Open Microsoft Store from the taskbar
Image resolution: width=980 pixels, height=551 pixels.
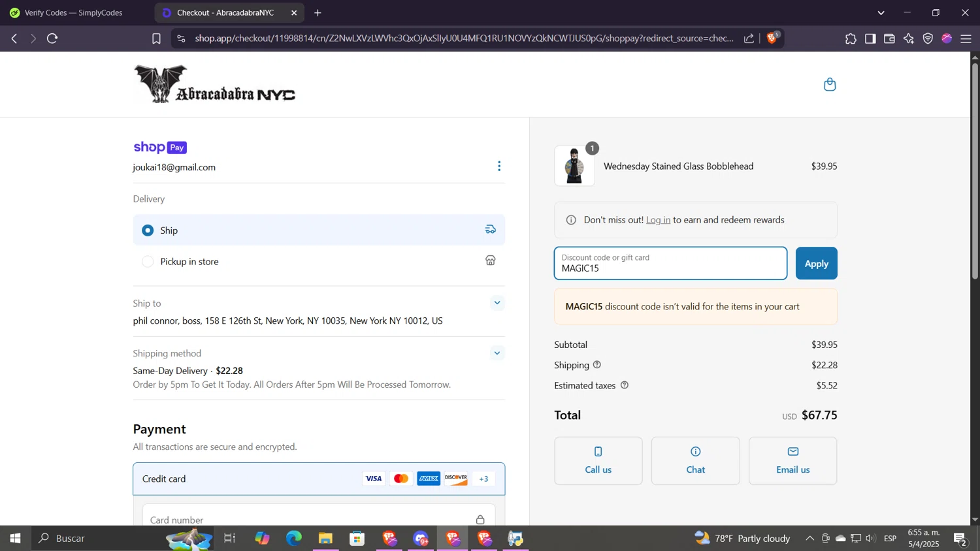coord(357,538)
